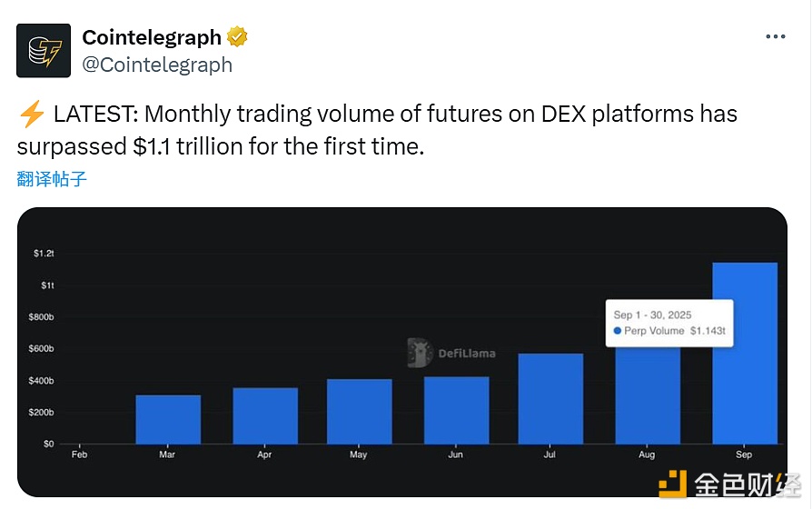Image resolution: width=812 pixels, height=509 pixels.
Task: Click the lightning bolt emoji
Action: (32, 115)
